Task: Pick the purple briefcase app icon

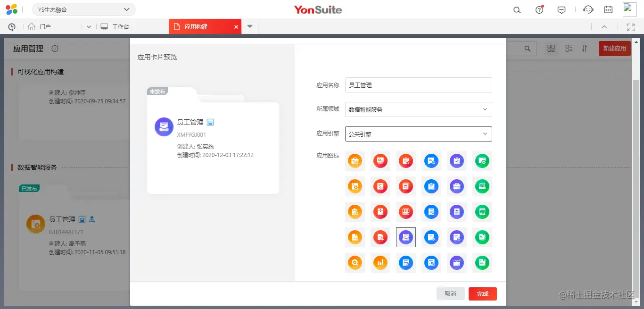Action: point(457,186)
